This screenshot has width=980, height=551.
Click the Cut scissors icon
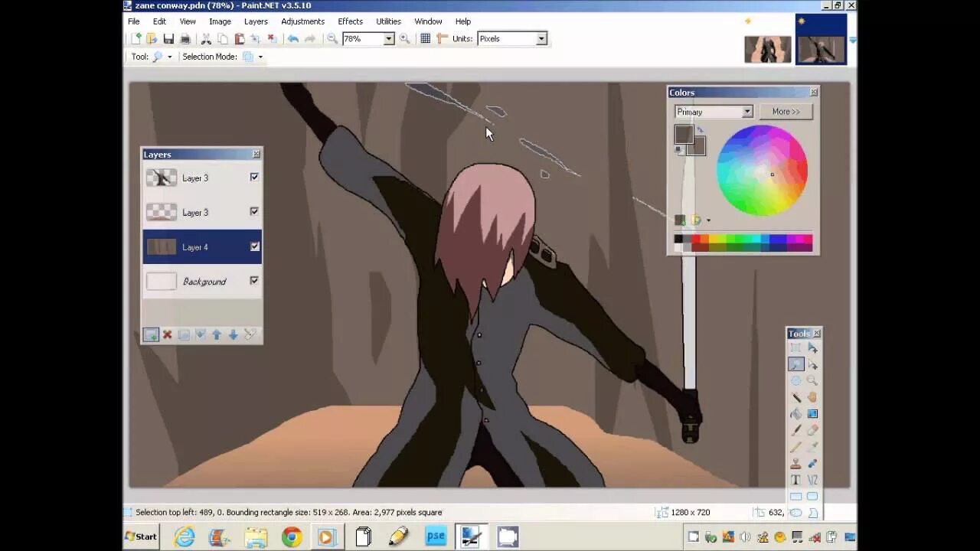(x=206, y=39)
